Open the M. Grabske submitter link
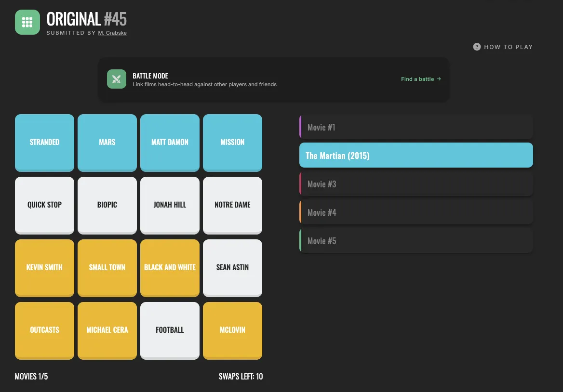Image resolution: width=563 pixels, height=392 pixels. pyautogui.click(x=112, y=33)
